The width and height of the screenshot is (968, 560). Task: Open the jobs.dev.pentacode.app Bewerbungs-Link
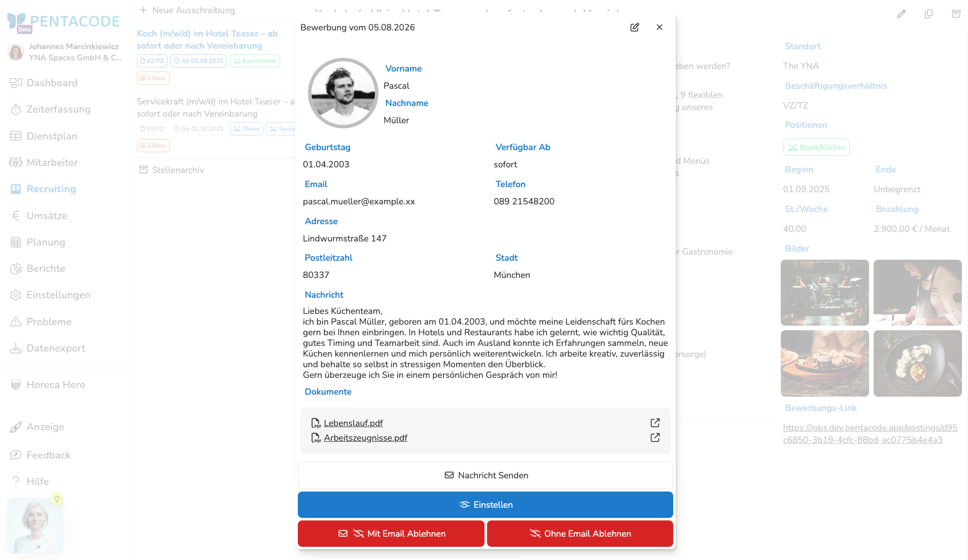pyautogui.click(x=870, y=434)
